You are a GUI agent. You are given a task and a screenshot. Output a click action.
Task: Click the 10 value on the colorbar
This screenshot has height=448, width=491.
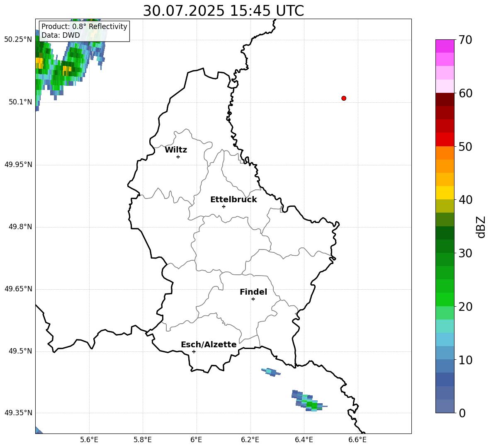pos(465,360)
